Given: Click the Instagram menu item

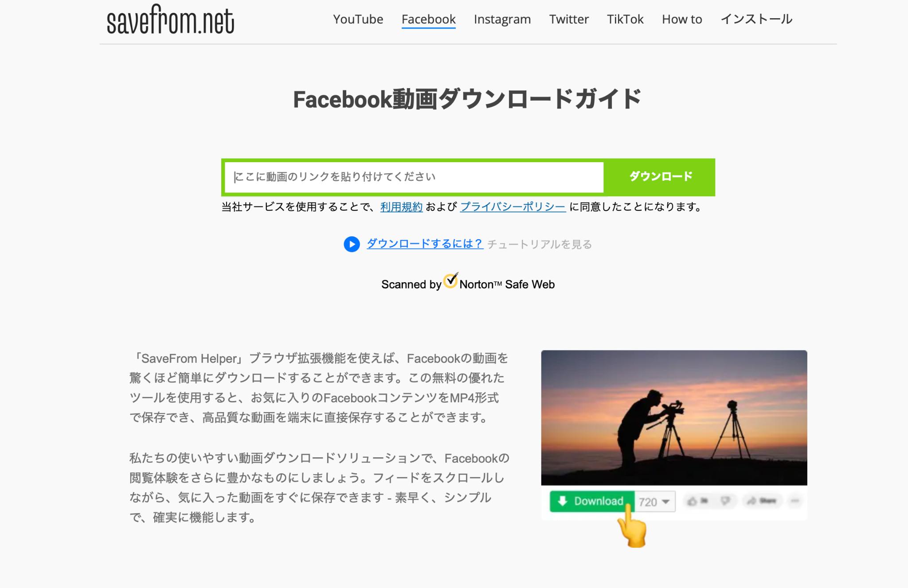Looking at the screenshot, I should [501, 19].
